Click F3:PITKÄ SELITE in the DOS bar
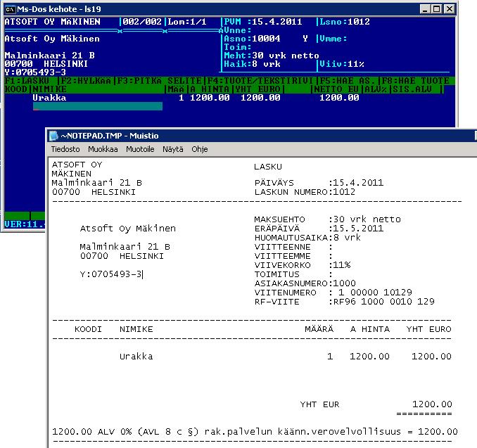The image size is (477, 448). (x=159, y=81)
